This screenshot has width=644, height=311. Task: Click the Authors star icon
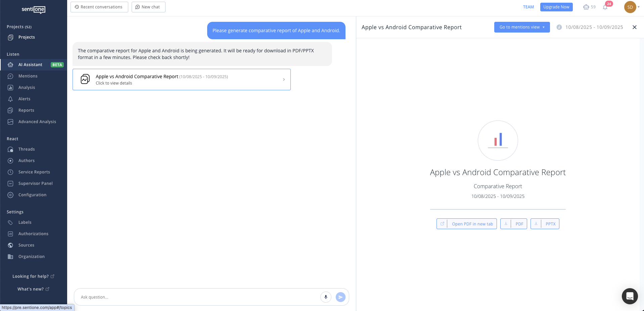10,161
